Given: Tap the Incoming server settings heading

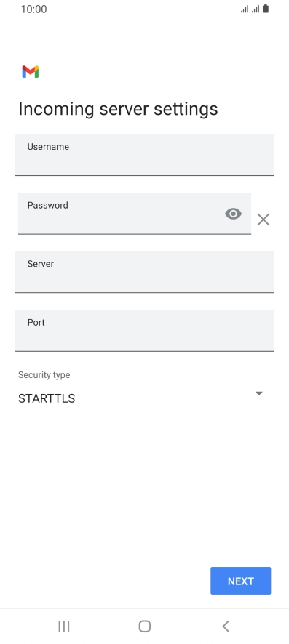Looking at the screenshot, I should 118,109.
